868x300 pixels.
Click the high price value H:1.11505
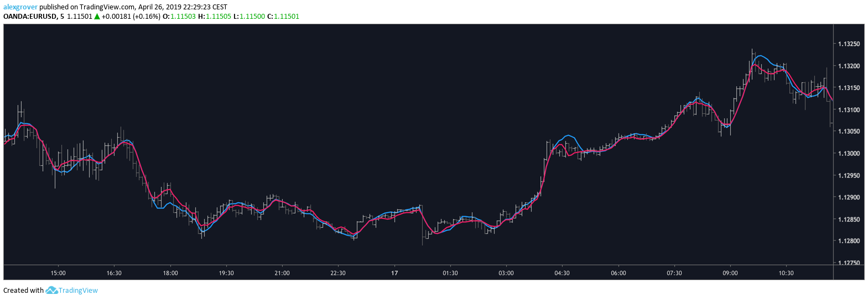215,17
